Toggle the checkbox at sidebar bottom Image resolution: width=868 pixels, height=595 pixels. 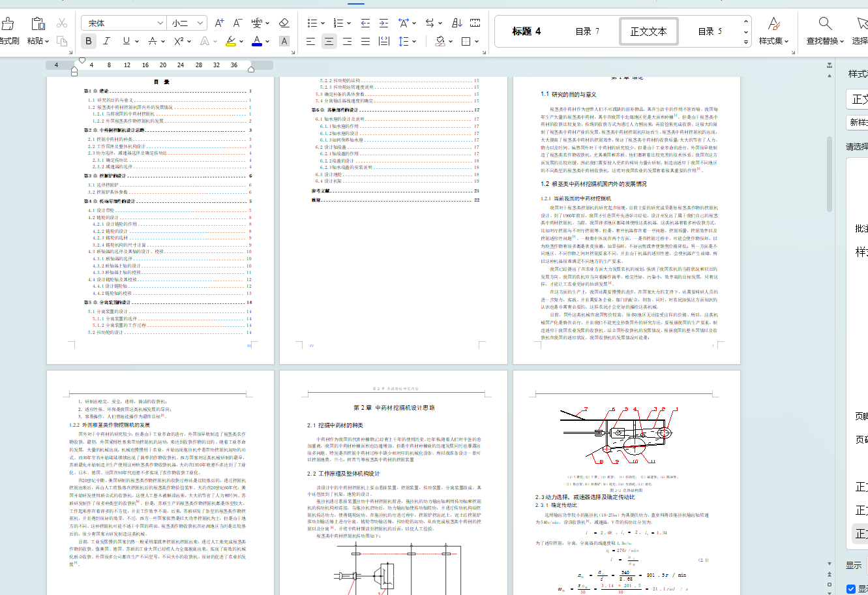(x=850, y=588)
